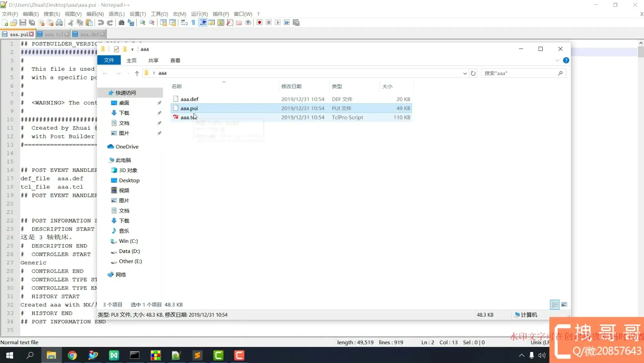Click the Save file icon in Notepad++ toolbar
Viewport: 644px width, 363px height.
coord(23,23)
